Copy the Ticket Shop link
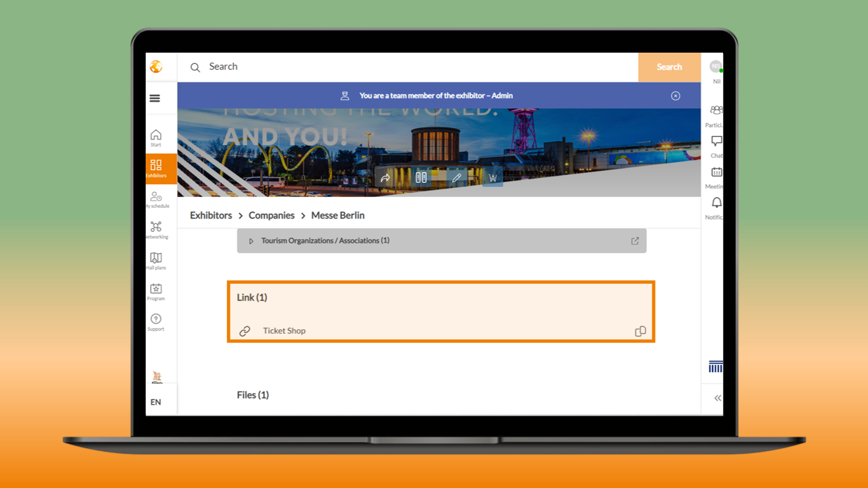The height and width of the screenshot is (488, 868). (x=641, y=331)
